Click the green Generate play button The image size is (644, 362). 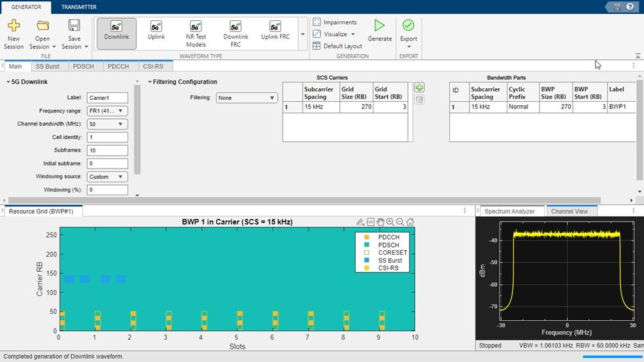point(379,26)
